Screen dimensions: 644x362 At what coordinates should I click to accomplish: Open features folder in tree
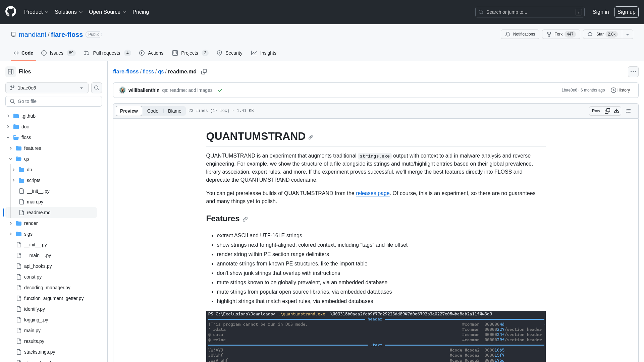click(33, 148)
